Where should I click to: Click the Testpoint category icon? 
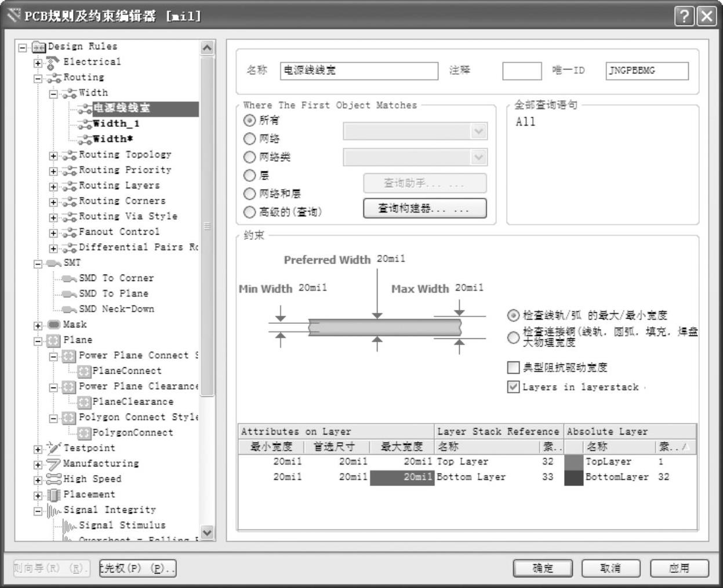pyautogui.click(x=54, y=448)
